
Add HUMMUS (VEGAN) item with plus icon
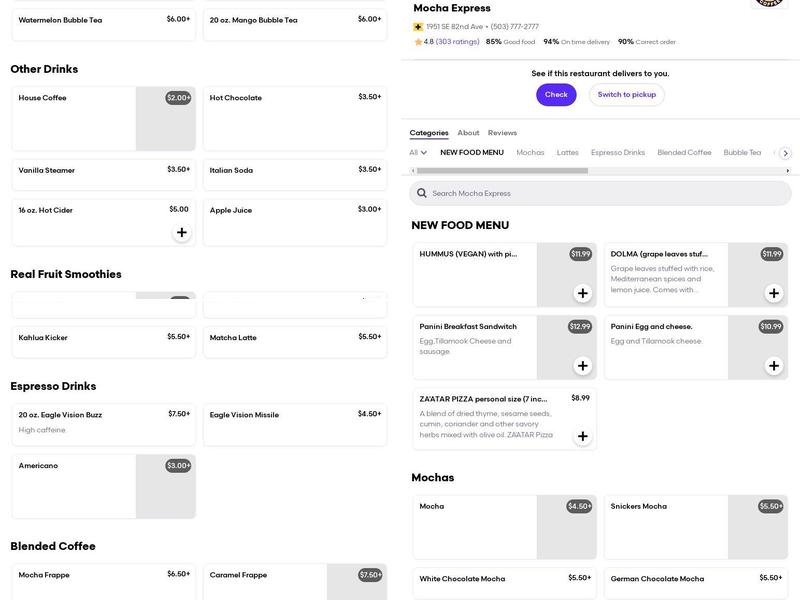coord(582,293)
